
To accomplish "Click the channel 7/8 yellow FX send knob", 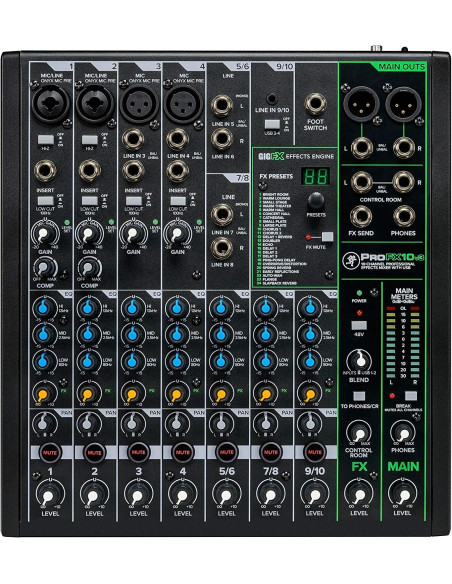I will (265, 393).
